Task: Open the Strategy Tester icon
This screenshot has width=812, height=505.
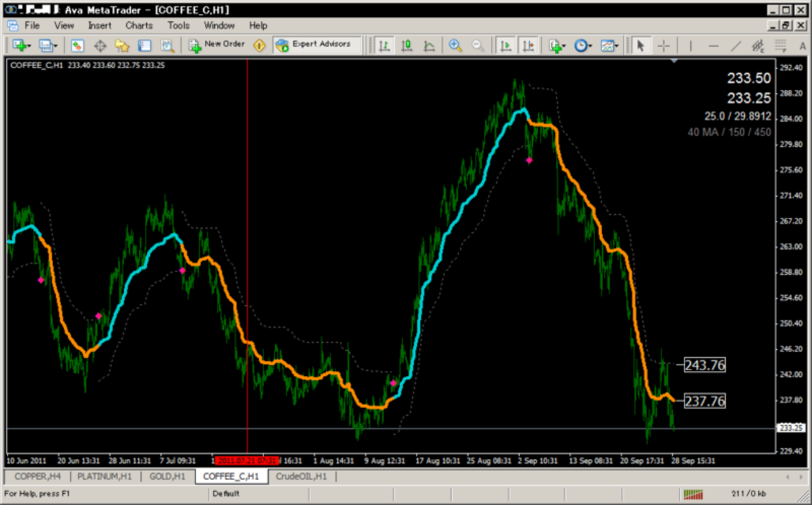Action: click(x=167, y=46)
